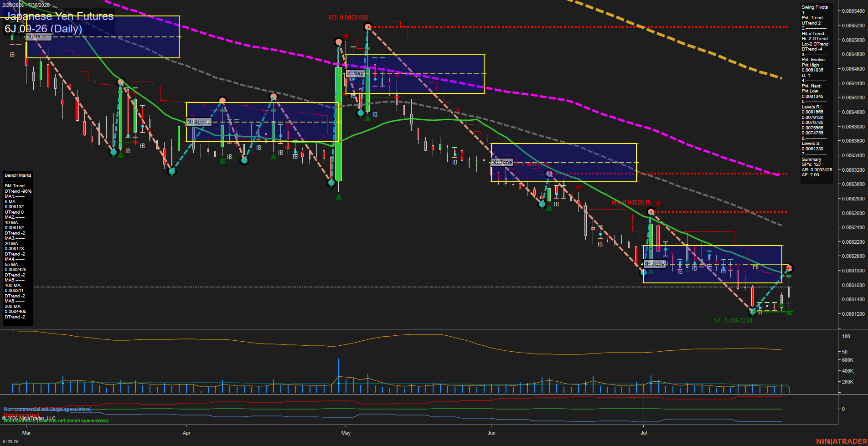Viewport: 868px width, 446px height.
Task: Select the M:April monthly box label
Action: [x=199, y=122]
